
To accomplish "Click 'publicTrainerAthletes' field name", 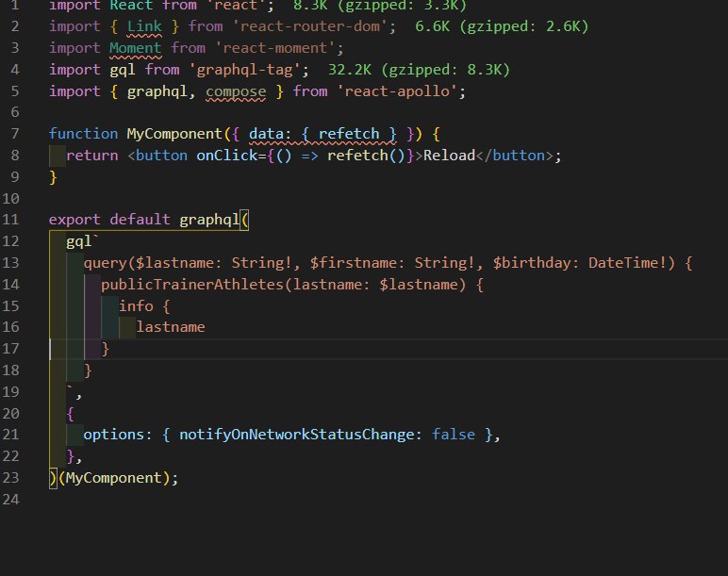I will click(192, 284).
